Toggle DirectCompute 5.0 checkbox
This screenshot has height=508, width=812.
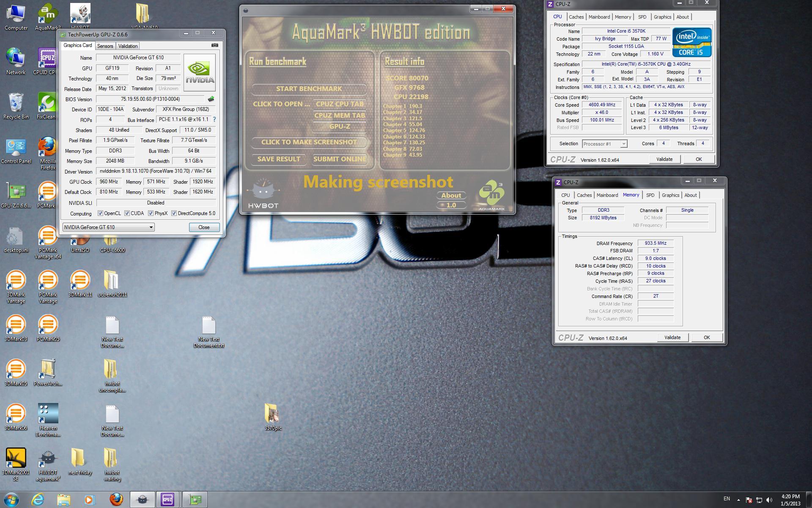[x=174, y=213]
